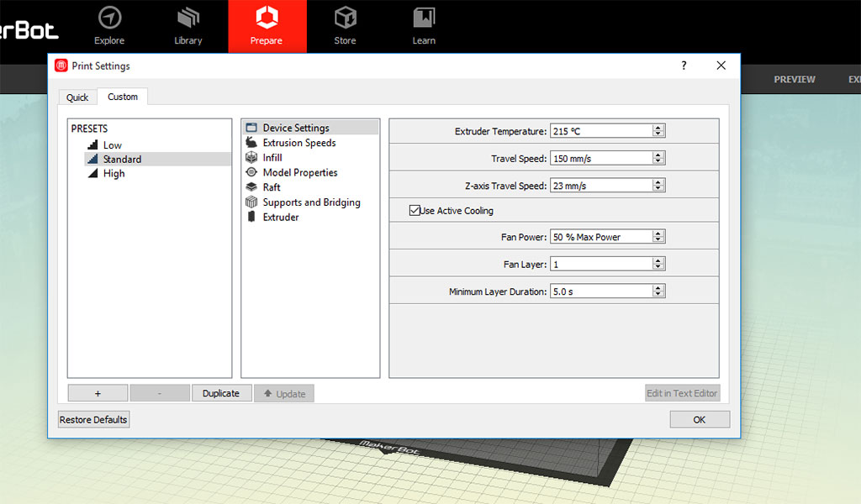Decrease Fan Power with down arrow

click(658, 239)
